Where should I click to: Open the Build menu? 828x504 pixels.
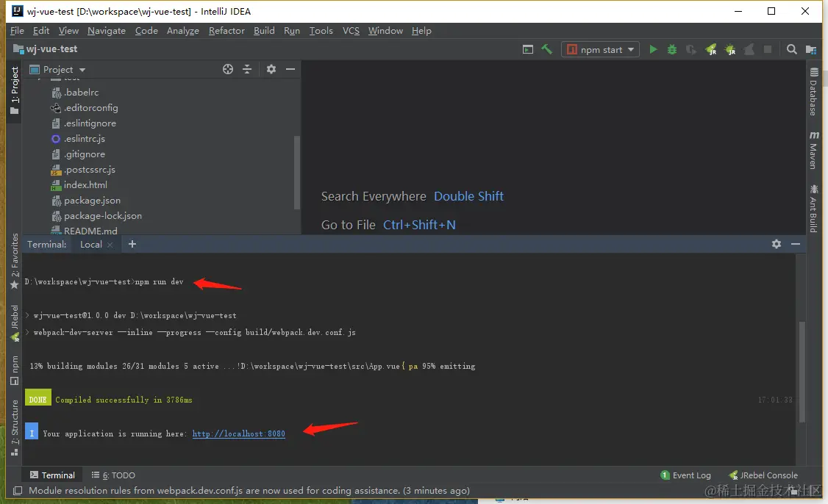point(264,31)
